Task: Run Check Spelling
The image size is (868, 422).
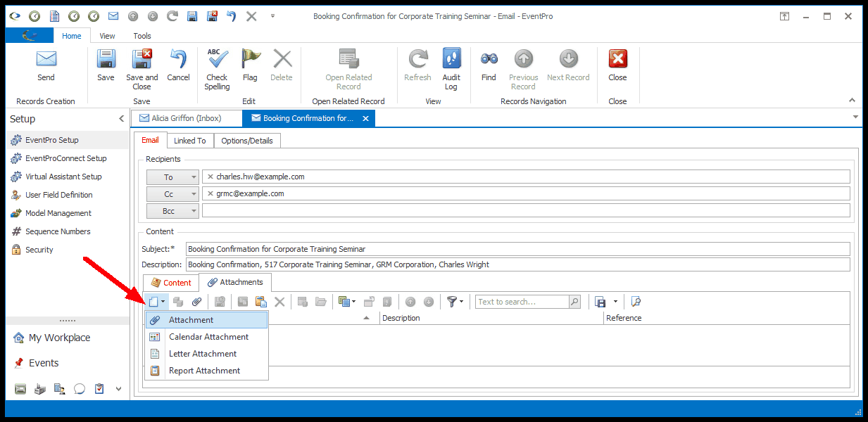Action: 217,70
